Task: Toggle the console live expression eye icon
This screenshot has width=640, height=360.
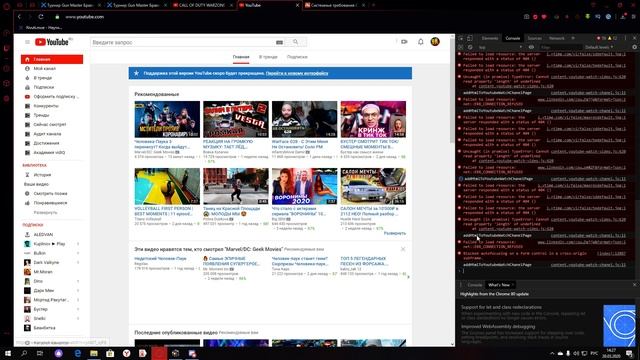Action: (531, 47)
